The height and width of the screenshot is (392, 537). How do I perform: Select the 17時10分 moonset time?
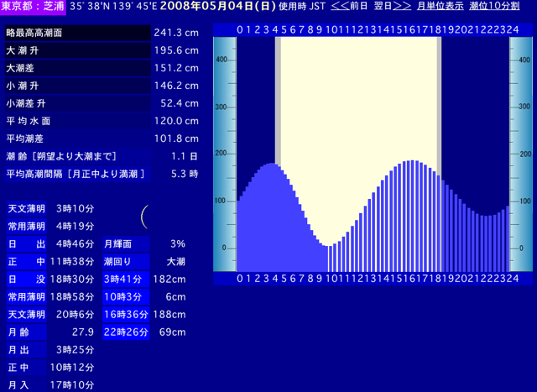coord(72,385)
